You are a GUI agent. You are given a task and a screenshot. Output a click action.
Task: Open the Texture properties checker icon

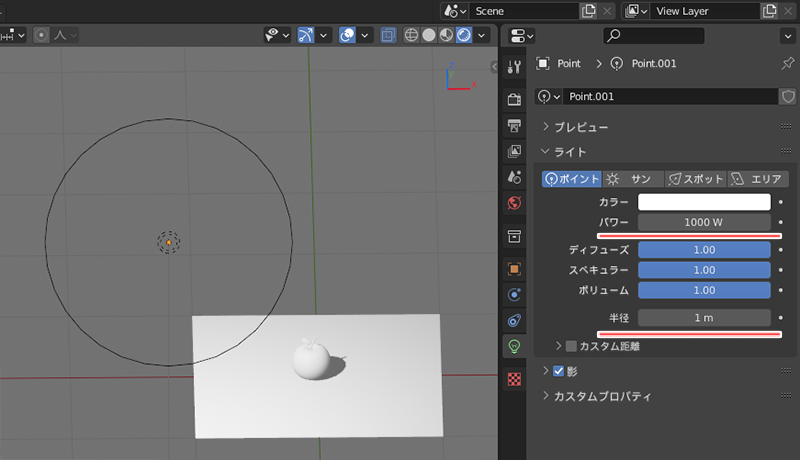[x=515, y=379]
